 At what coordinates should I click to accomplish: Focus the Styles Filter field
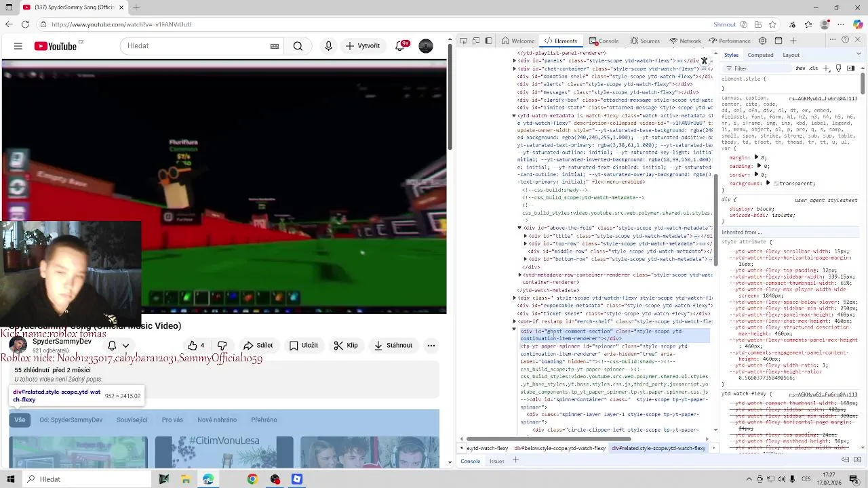756,68
